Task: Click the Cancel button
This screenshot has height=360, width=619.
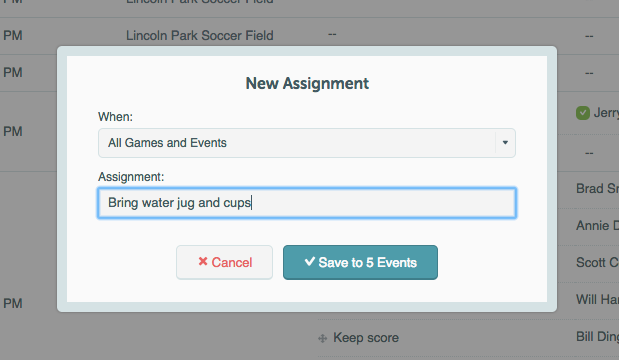Action: (x=224, y=262)
